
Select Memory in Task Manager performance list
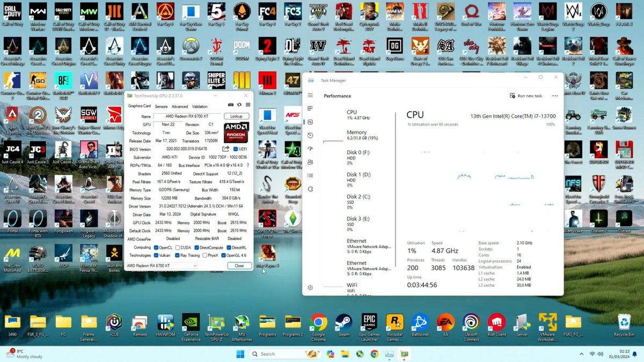[x=357, y=135]
